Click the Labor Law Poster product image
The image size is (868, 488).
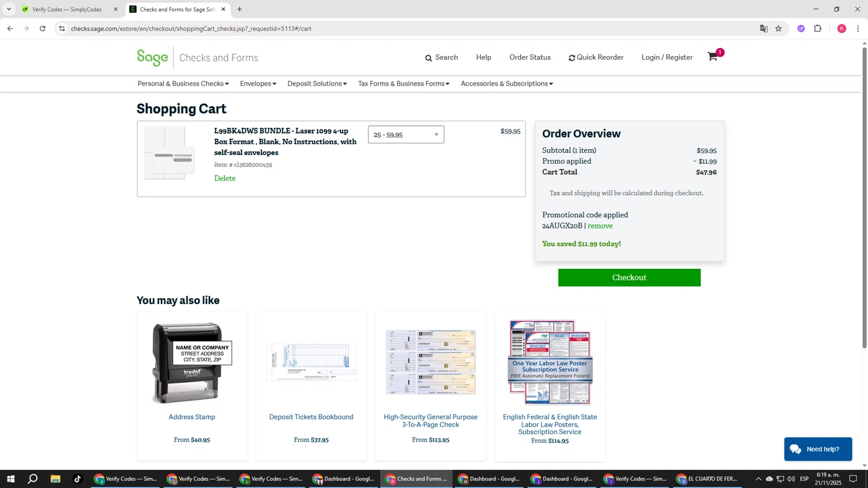[550, 363]
